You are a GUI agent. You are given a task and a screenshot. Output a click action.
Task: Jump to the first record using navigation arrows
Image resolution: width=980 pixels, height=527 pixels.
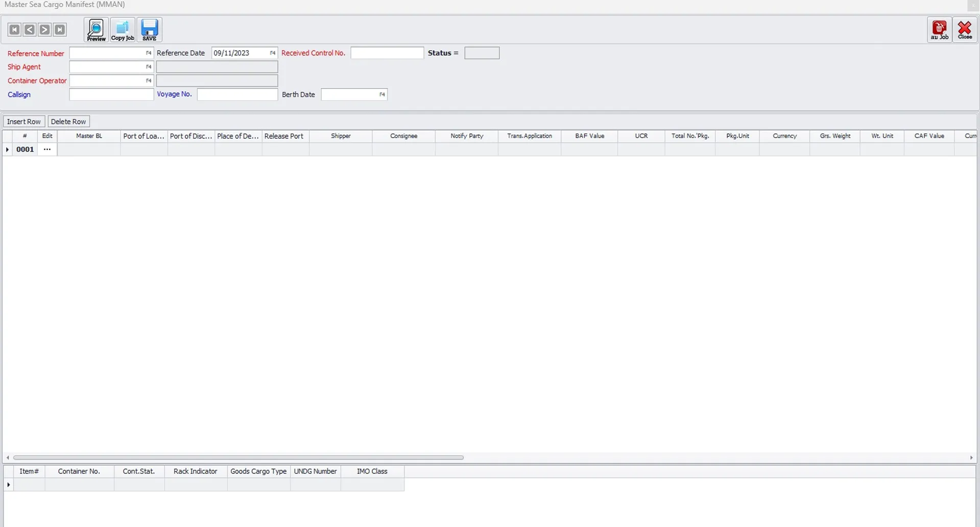14,29
